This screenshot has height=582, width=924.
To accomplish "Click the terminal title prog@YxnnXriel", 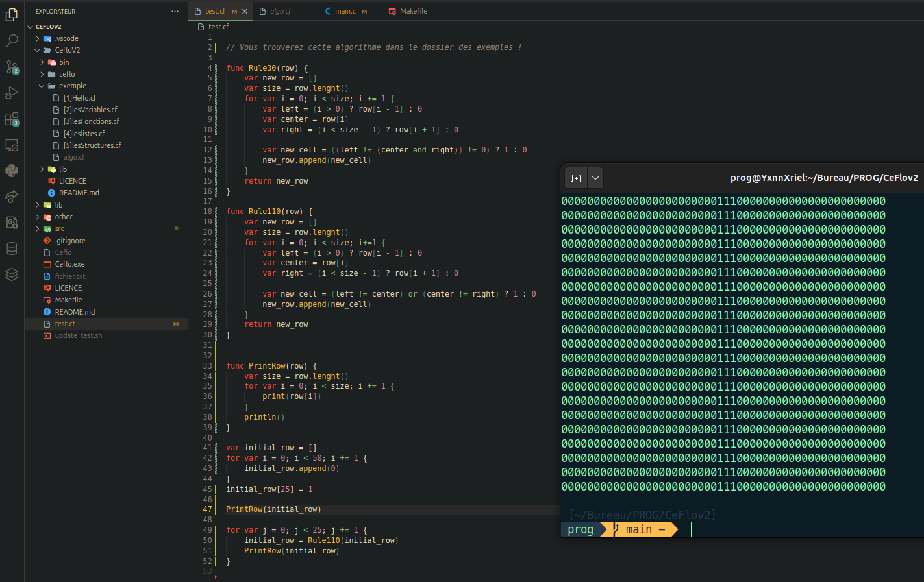I will [824, 178].
